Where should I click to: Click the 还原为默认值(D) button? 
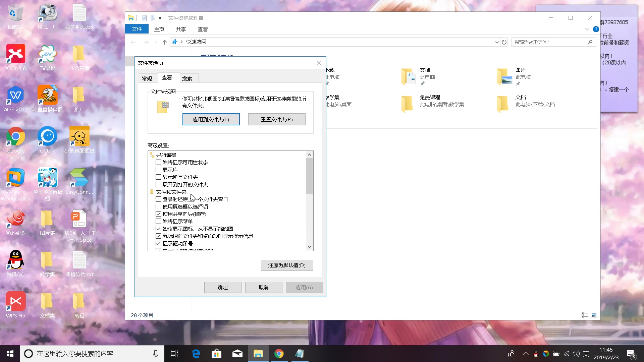coord(287,265)
